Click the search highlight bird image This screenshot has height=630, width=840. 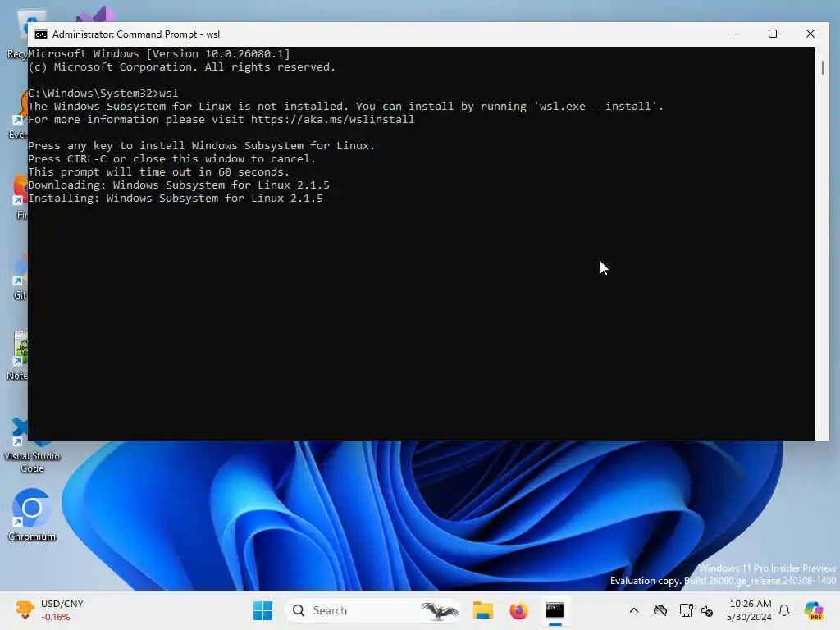(x=440, y=610)
